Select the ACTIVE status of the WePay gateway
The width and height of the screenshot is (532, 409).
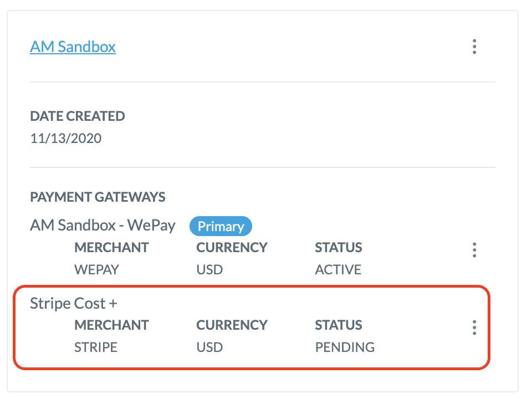339,270
